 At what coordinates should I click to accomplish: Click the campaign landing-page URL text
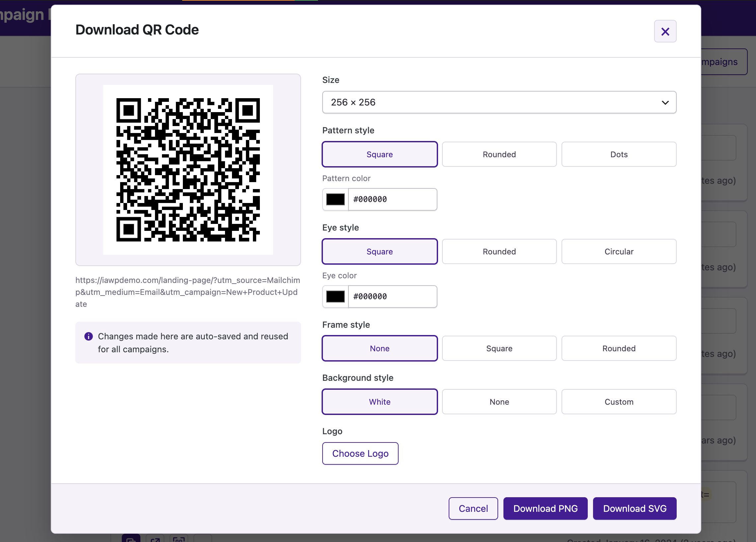click(188, 292)
